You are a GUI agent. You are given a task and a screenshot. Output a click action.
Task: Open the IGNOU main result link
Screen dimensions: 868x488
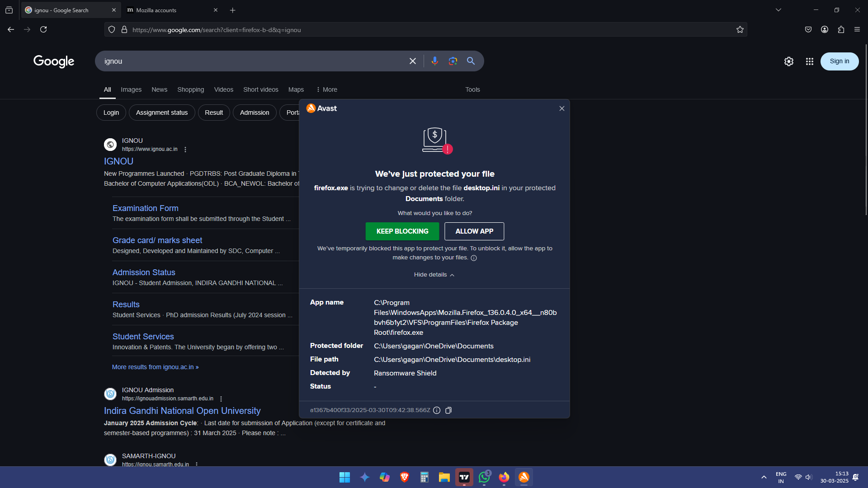[x=118, y=161]
